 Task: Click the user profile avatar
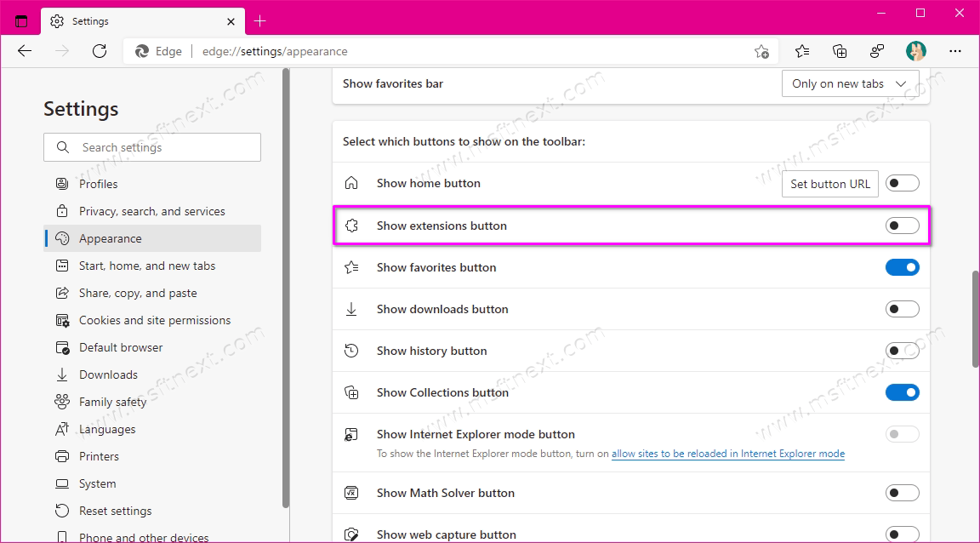point(916,51)
